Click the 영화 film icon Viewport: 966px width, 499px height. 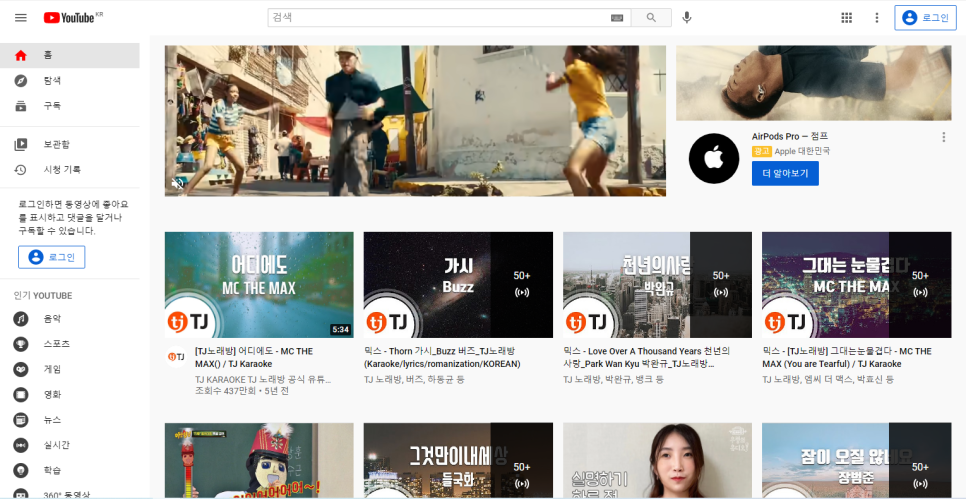pos(21,394)
